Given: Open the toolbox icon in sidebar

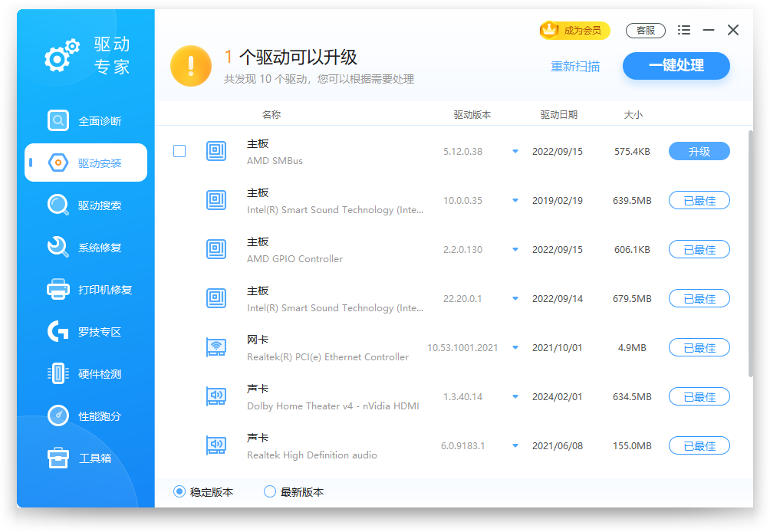Looking at the screenshot, I should [x=58, y=458].
